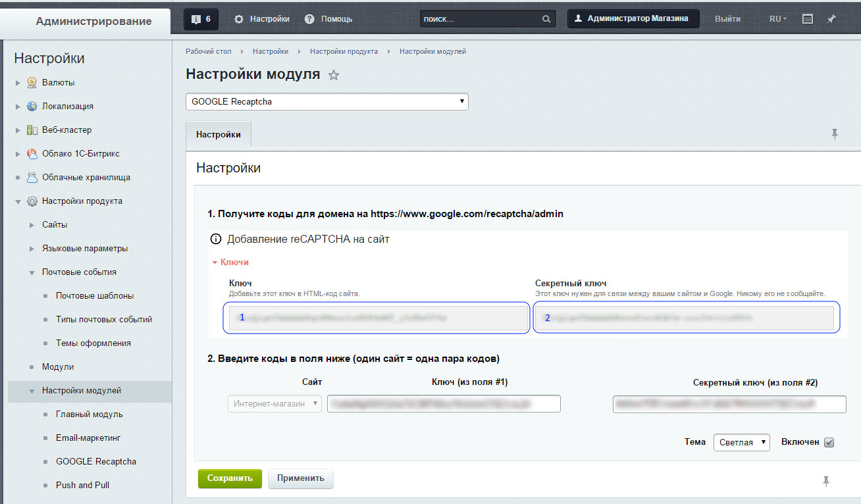The image size is (861, 504).
Task: Open Облако 1С-Битрикс sidebar item
Action: click(x=80, y=153)
